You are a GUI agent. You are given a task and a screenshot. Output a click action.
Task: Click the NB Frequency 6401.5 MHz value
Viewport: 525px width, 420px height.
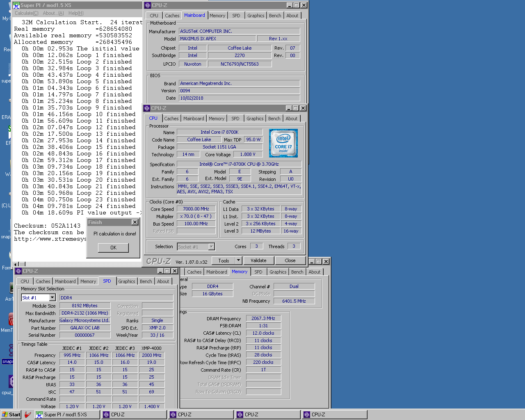(x=294, y=301)
